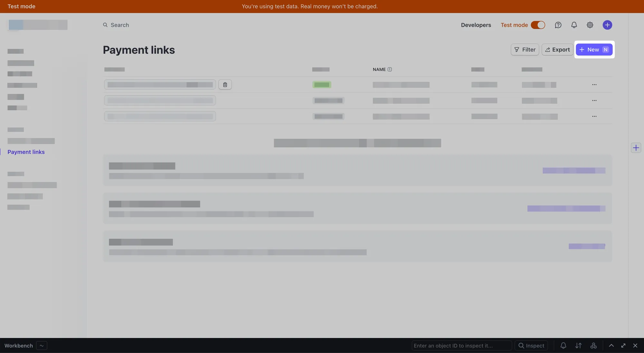
Task: Open the account switcher in sidebar
Action: coord(38,25)
